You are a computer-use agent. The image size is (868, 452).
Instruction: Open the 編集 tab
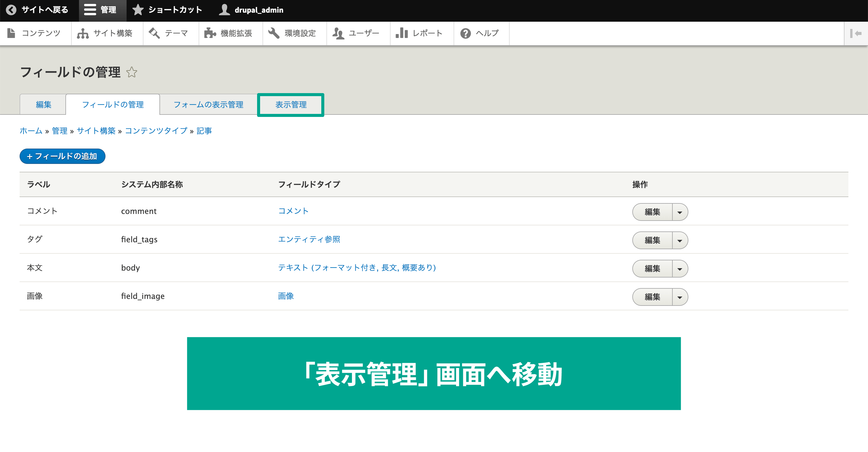(43, 104)
